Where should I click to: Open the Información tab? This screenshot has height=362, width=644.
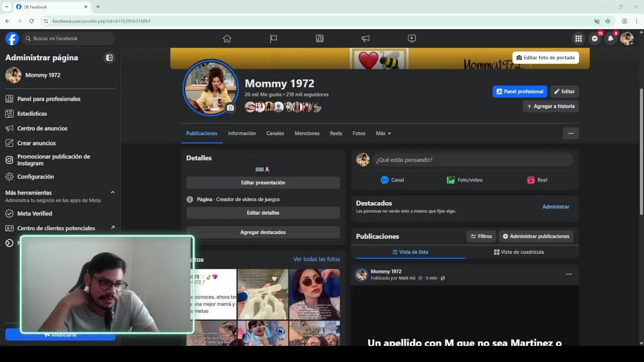coord(242,133)
